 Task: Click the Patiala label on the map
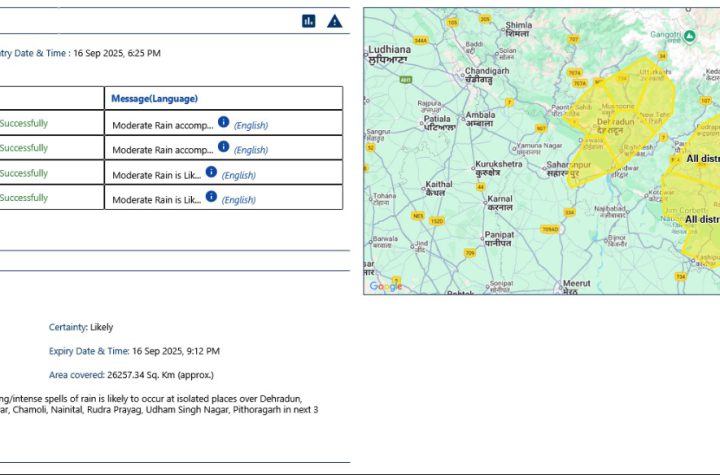[439, 123]
